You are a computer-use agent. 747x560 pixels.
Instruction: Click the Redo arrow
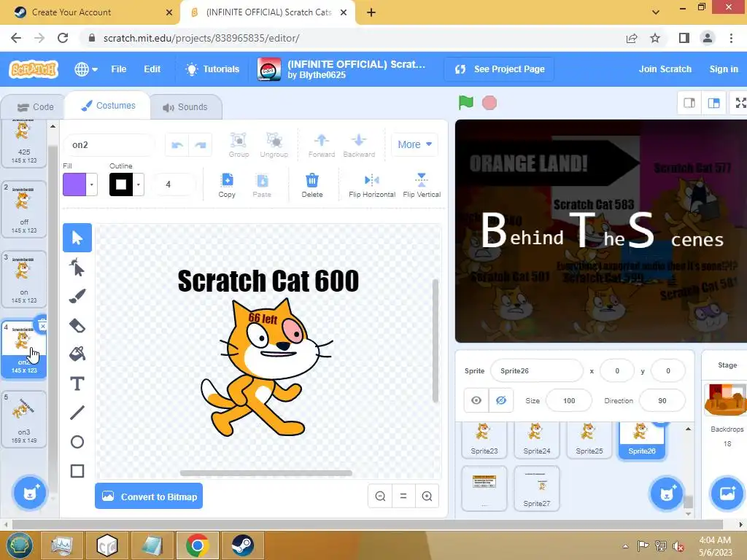[x=201, y=145]
